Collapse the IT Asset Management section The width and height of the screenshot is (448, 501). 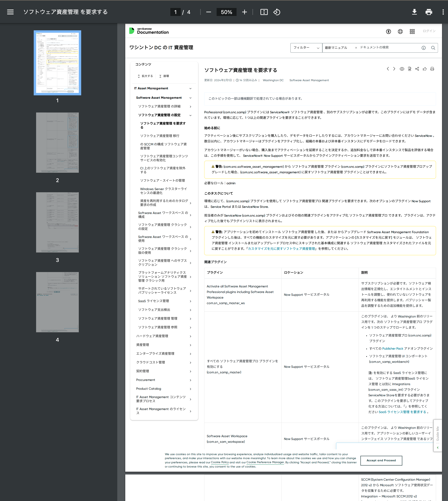click(190, 89)
